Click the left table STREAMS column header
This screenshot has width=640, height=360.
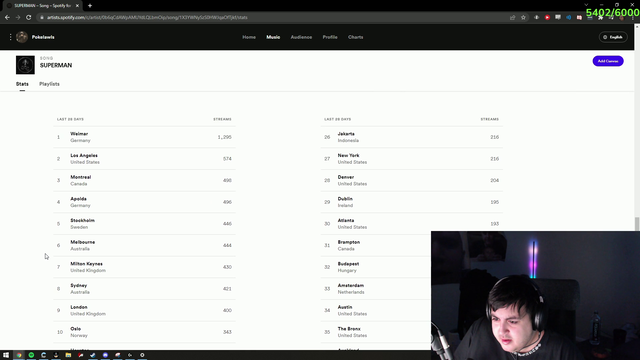[222, 119]
